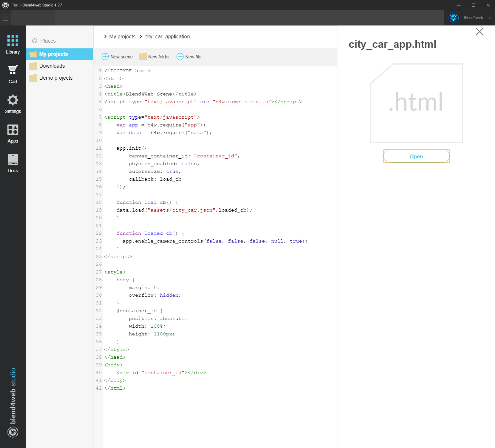Click the overflow: hidden style line
Image resolution: width=495 pixels, height=448 pixels.
pyautogui.click(x=155, y=295)
